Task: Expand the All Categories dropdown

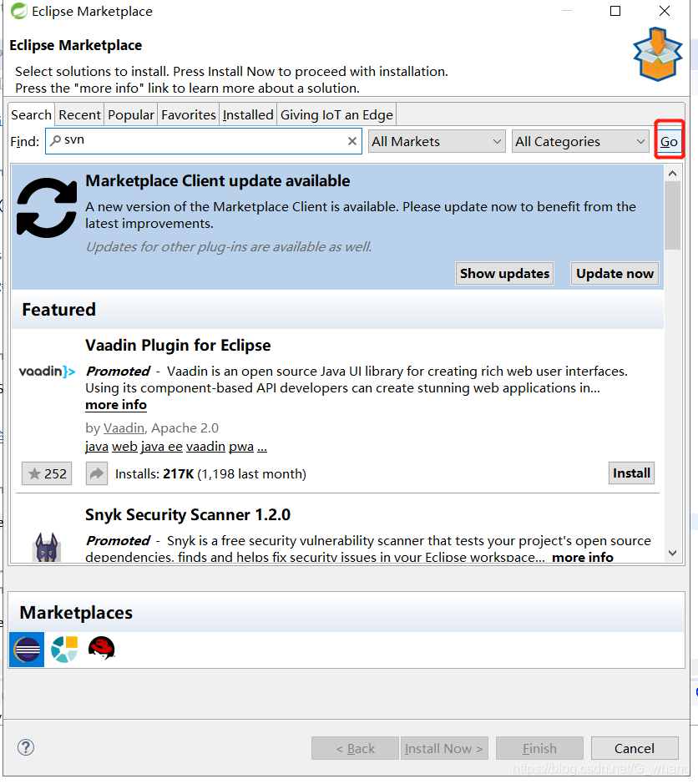Action: tap(580, 141)
